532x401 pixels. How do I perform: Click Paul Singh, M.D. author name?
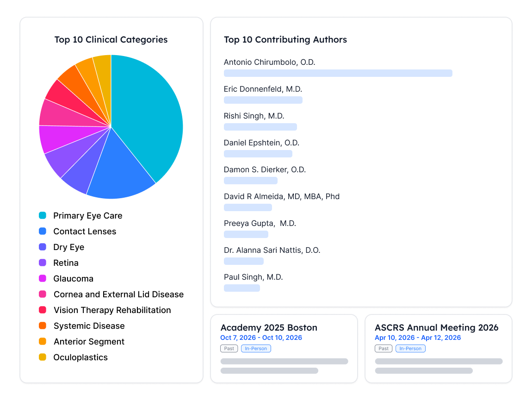click(253, 277)
